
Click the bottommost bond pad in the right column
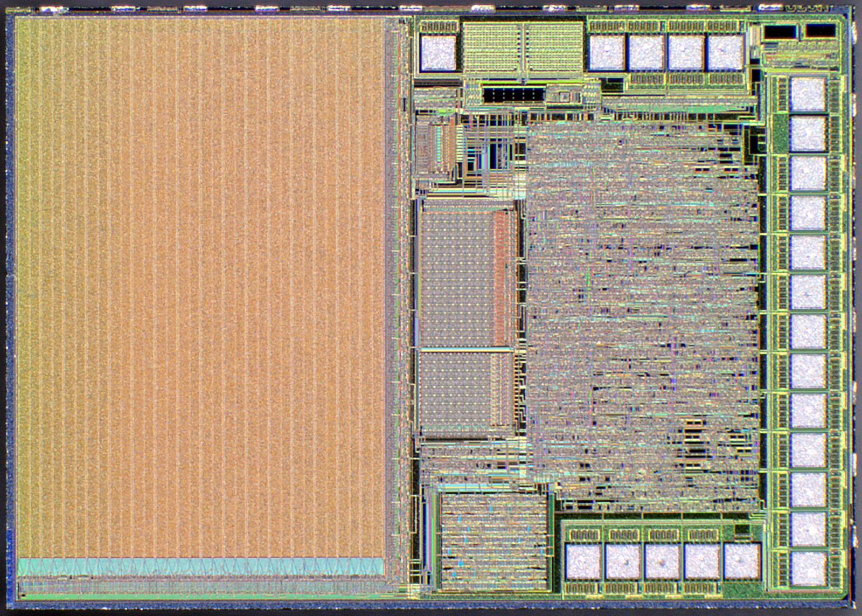pyautogui.click(x=808, y=568)
